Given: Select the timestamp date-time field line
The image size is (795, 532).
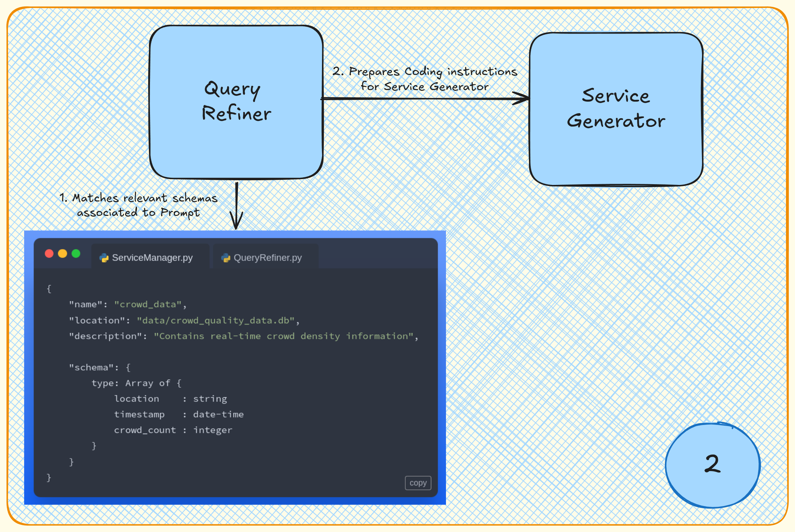Looking at the screenshot, I should (x=179, y=414).
